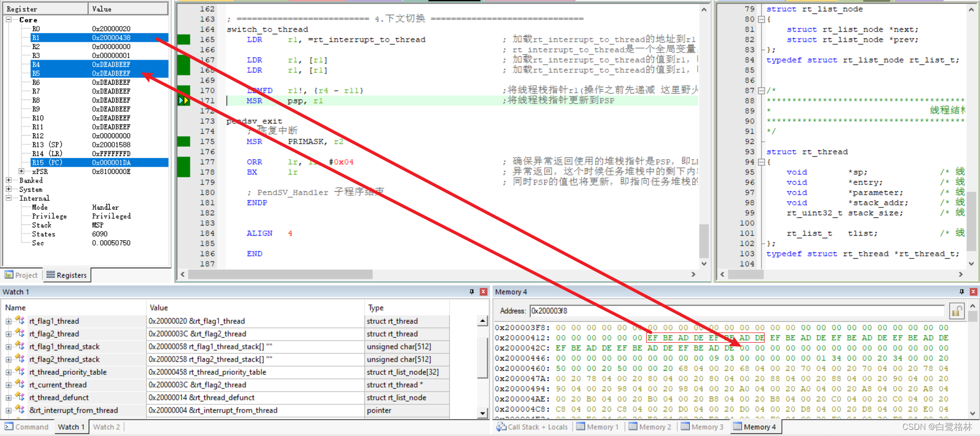Switch to the Registers tab
This screenshot has height=436, width=980.
(67, 275)
